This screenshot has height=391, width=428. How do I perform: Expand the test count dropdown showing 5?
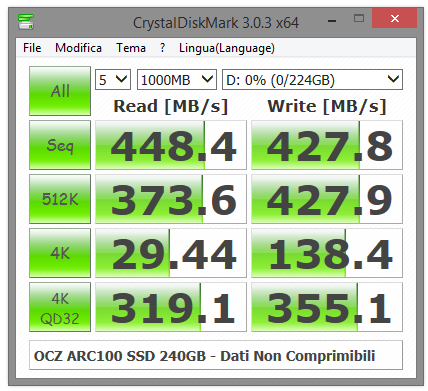pos(113,80)
